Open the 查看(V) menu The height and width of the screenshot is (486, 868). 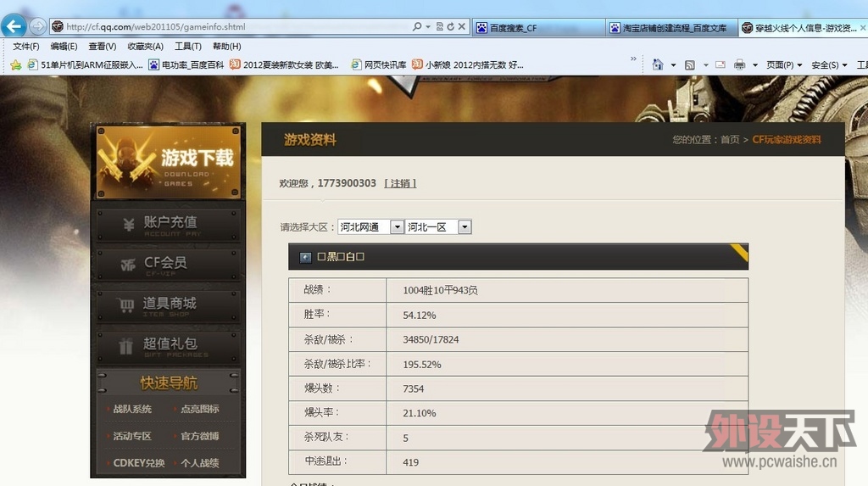[x=103, y=47]
